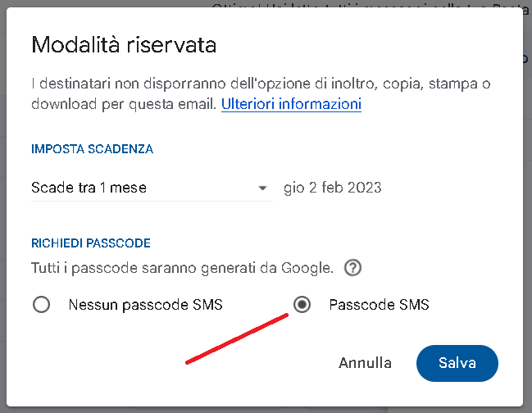532x413 pixels.
Task: Click the RICHIEDI PASSCODE section heading
Action: pyautogui.click(x=90, y=243)
